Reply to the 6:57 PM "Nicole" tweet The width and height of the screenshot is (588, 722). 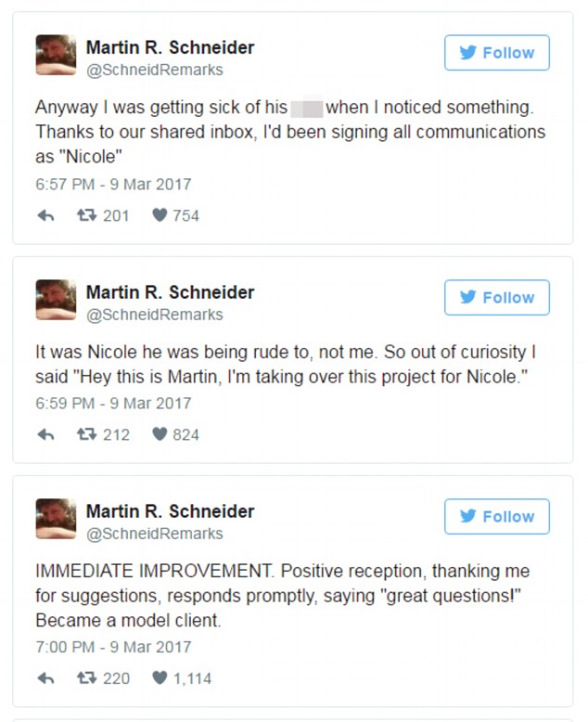(x=45, y=216)
